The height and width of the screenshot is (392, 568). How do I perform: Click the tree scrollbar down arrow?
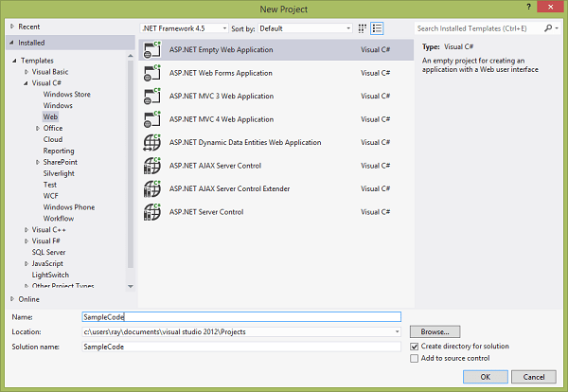pos(131,286)
